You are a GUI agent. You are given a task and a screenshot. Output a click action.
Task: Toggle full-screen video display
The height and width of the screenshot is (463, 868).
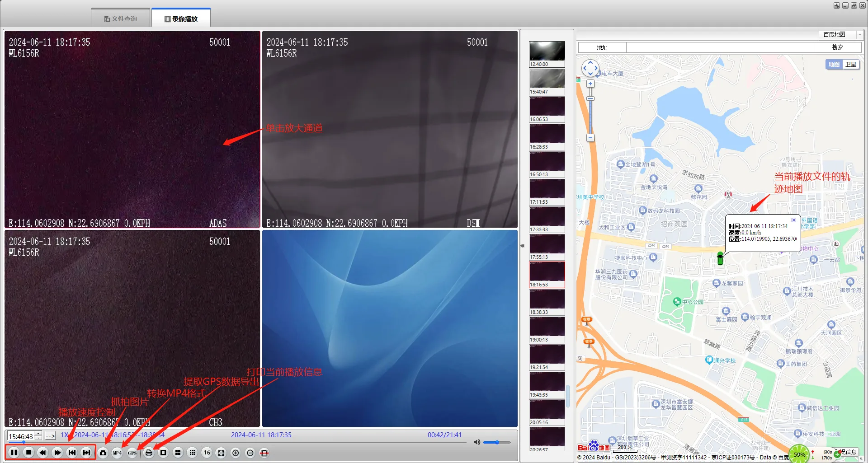click(x=221, y=453)
